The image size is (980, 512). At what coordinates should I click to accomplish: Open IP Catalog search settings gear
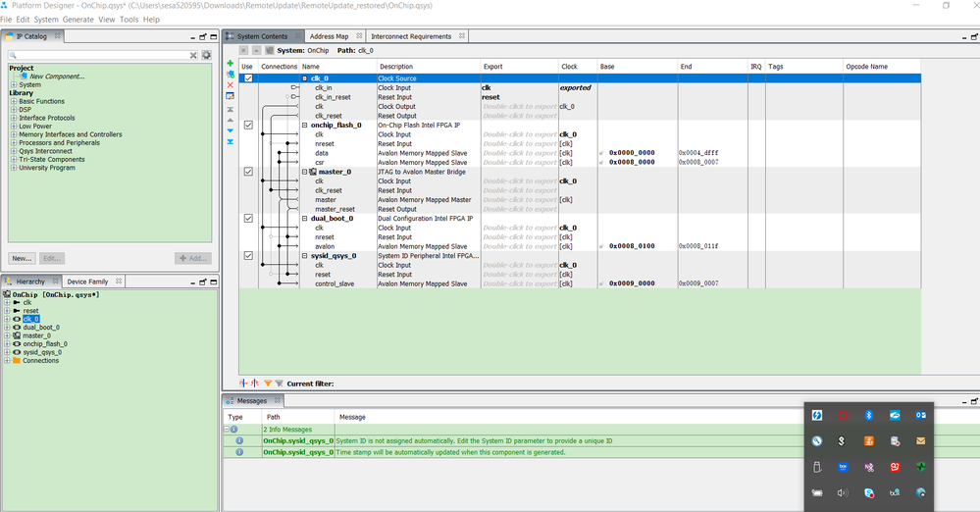pyautogui.click(x=206, y=56)
